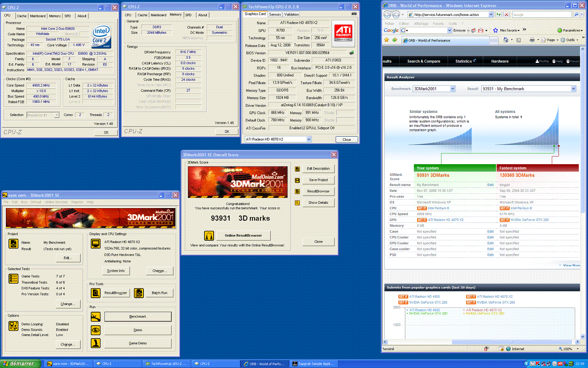Expand hidden tray icons arrow
Screen dimensions: 588x368
click(526, 364)
